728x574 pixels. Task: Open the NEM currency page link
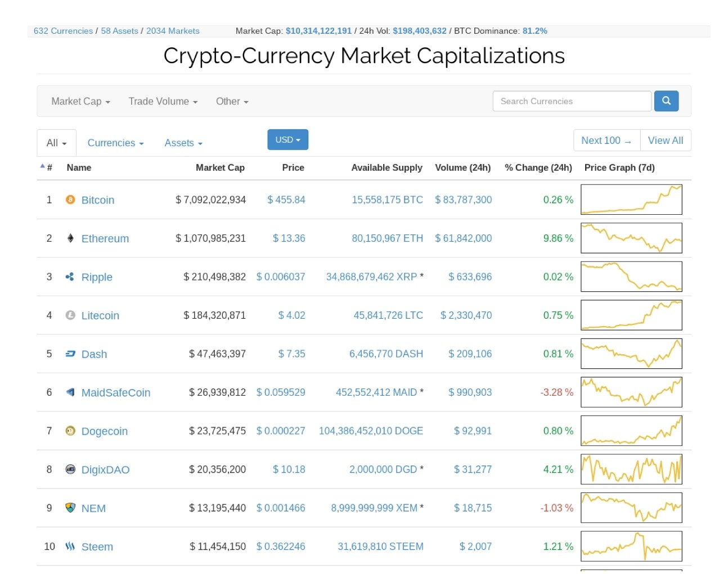93,508
